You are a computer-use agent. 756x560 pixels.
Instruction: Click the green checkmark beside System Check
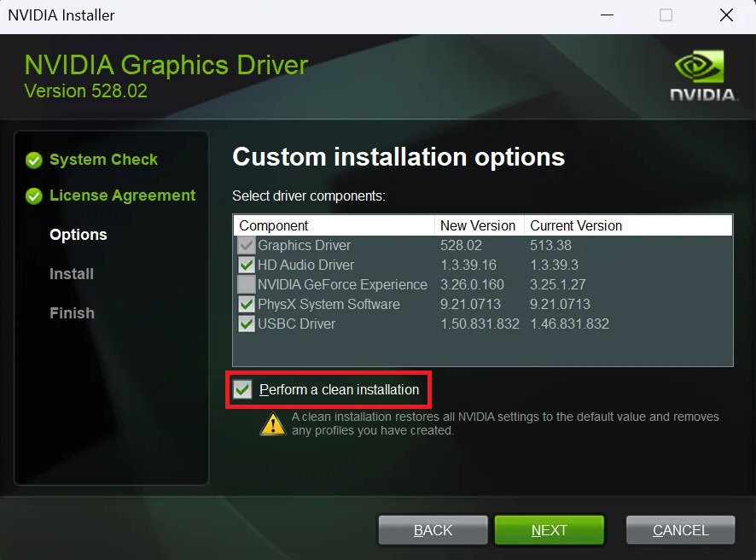33,160
